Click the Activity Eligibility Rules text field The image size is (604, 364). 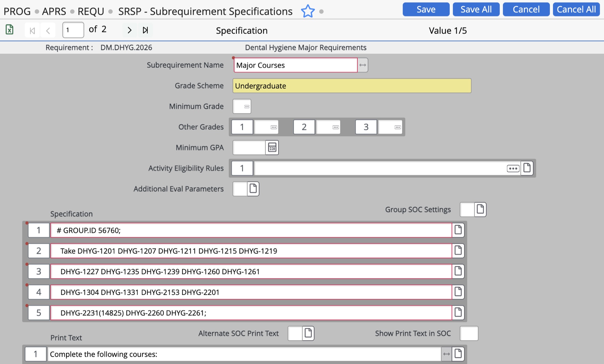click(x=380, y=168)
